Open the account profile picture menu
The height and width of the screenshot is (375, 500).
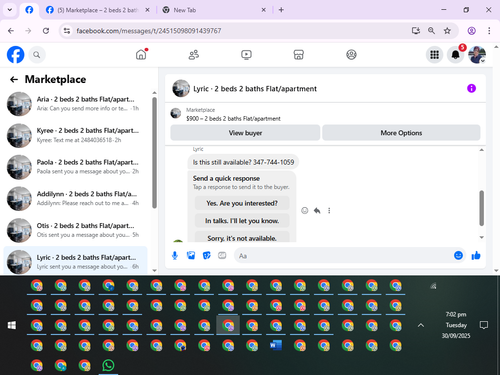click(477, 55)
